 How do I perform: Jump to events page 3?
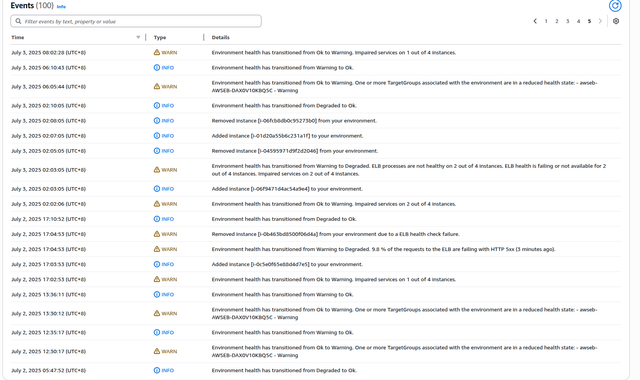tap(568, 21)
